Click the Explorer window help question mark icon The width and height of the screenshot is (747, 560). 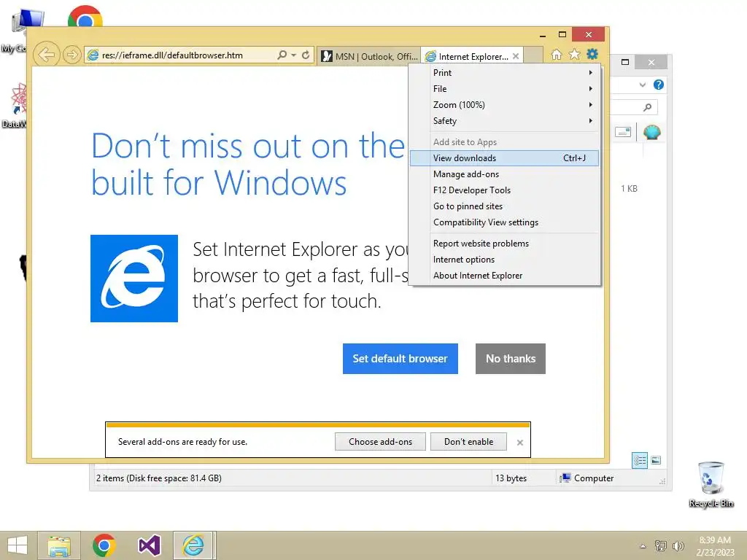pyautogui.click(x=659, y=85)
